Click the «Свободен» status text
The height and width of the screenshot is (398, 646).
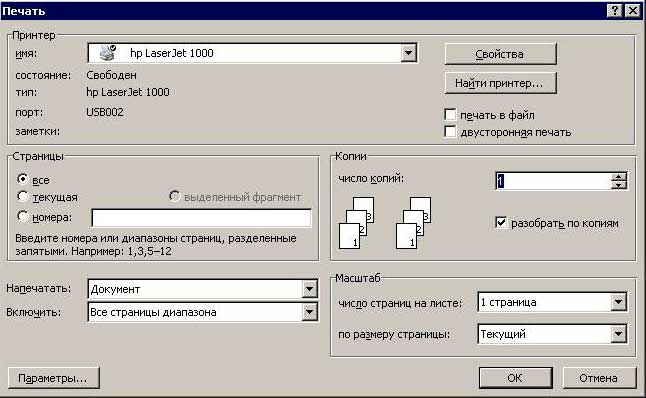[111, 75]
